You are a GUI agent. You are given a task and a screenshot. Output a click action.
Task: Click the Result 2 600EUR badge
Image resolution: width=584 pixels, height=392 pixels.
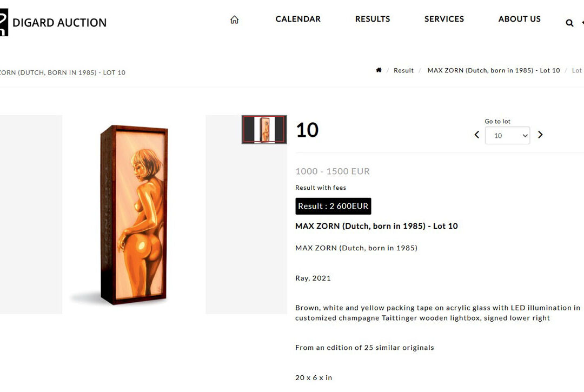pos(333,206)
